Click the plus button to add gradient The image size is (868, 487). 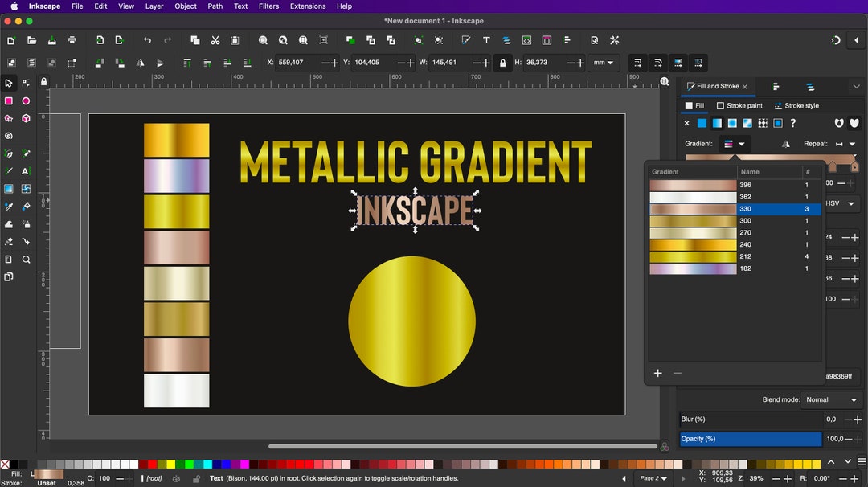pos(657,373)
